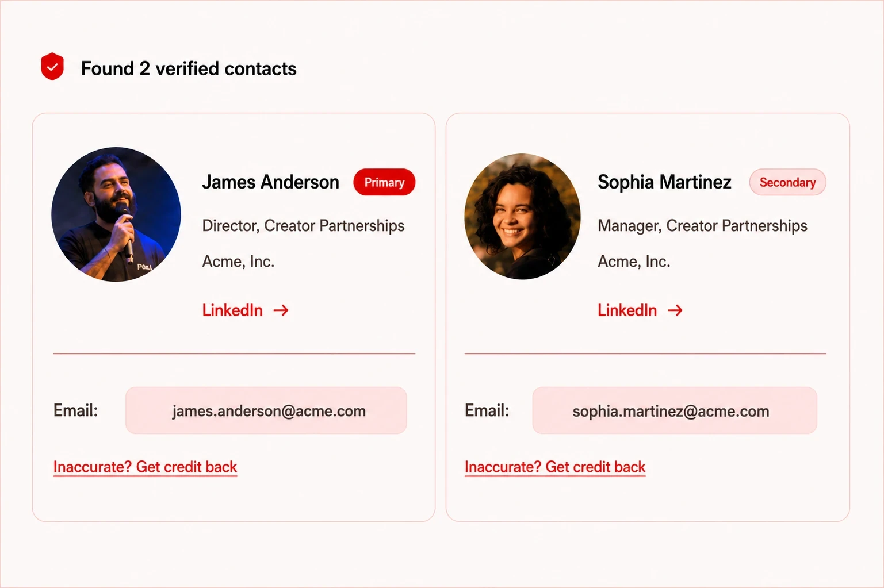Click Acme, Inc. under James Anderson

(238, 262)
